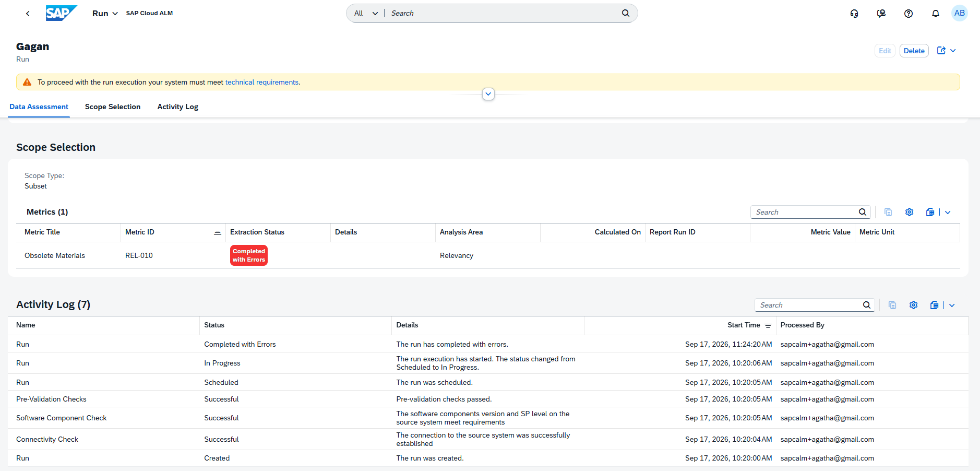Click the copy icon in Activity Log toolbar
Viewport: 980px width, 471px height.
click(x=892, y=305)
